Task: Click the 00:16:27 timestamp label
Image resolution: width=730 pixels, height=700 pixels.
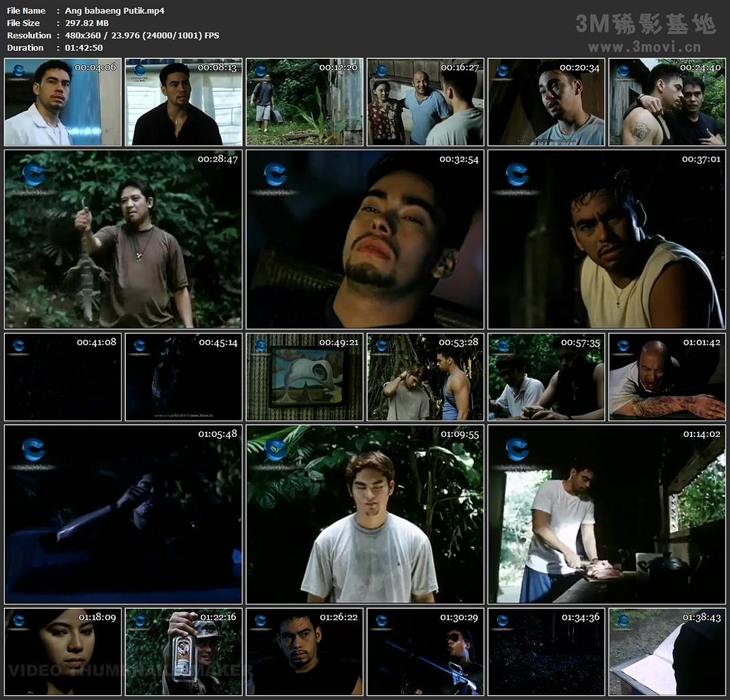Action: [x=460, y=68]
